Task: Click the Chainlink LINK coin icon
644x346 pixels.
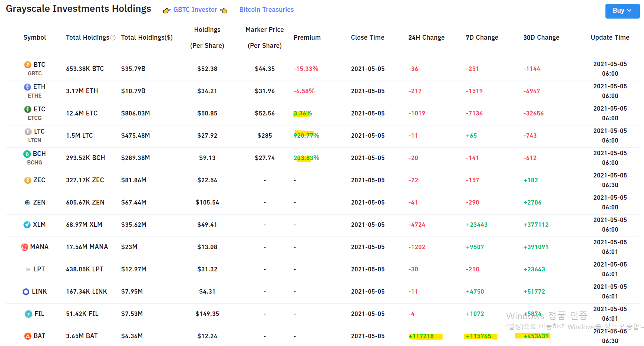Action: [26, 292]
